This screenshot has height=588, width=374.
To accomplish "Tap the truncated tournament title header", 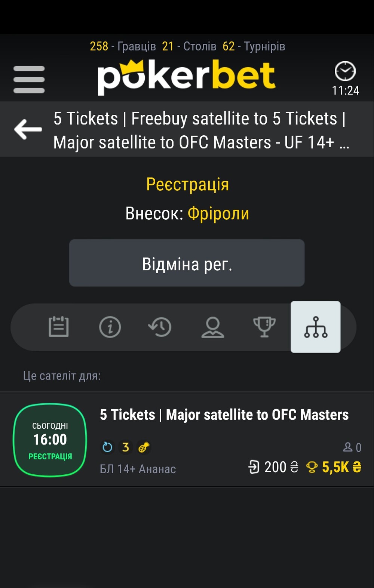I will [201, 130].
